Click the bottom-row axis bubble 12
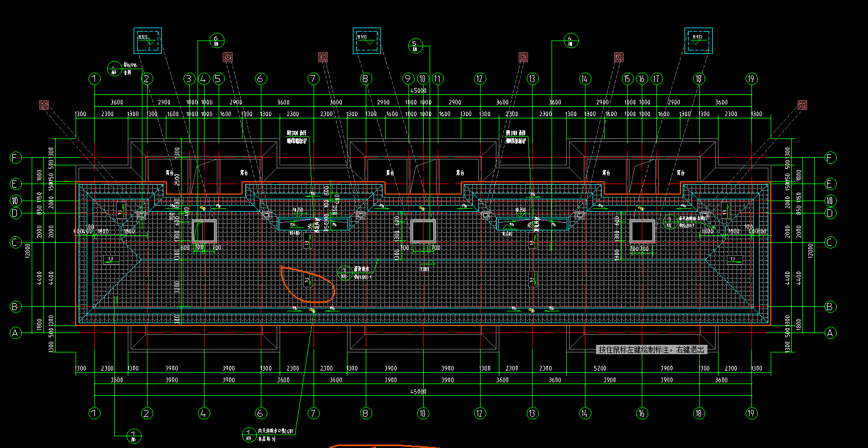The width and height of the screenshot is (868, 448). (481, 413)
